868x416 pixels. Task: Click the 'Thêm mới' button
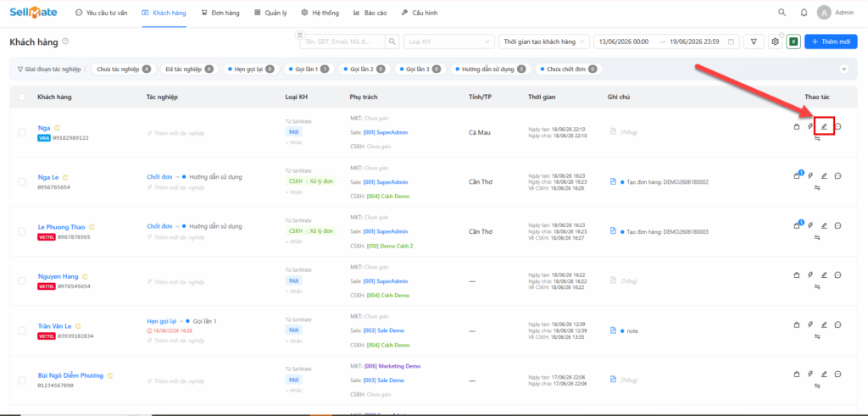(x=831, y=42)
